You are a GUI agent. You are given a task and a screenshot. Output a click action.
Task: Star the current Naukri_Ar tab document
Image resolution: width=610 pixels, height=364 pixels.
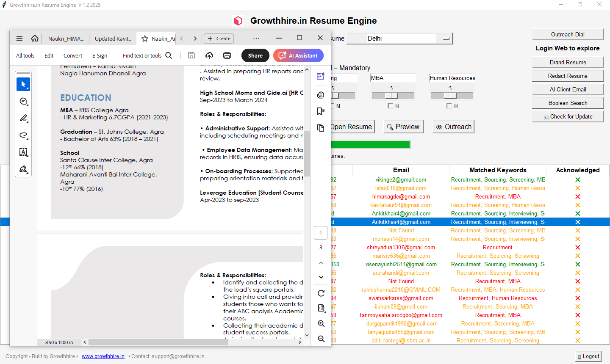coord(145,39)
